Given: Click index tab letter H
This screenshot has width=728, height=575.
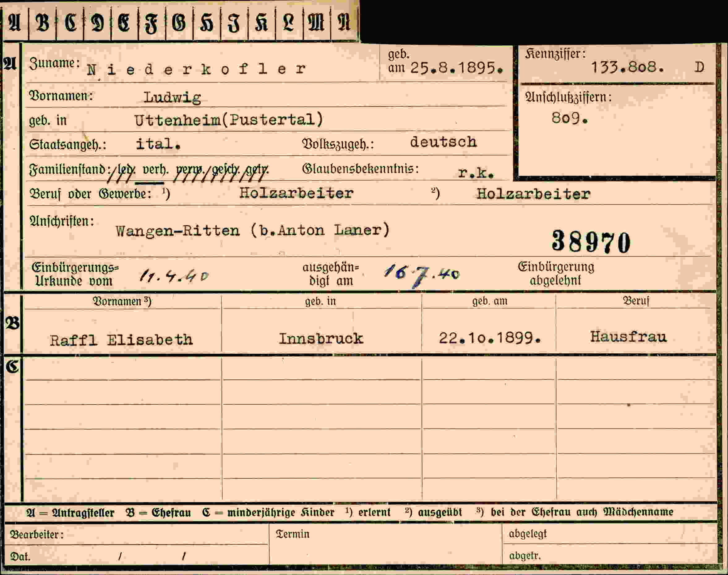Looking at the screenshot, I should point(207,23).
